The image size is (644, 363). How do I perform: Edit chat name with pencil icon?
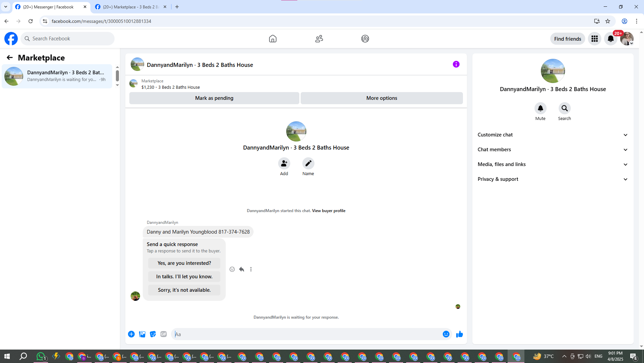(x=308, y=164)
